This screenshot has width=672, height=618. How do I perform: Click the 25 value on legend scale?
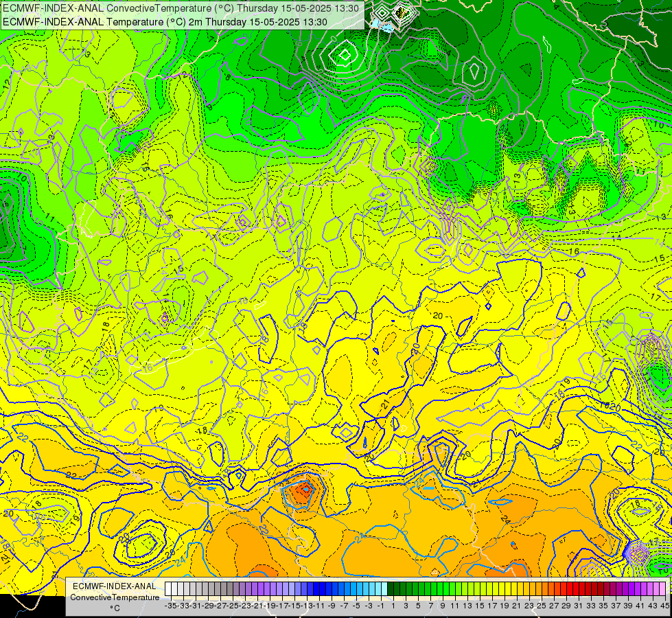542,606
